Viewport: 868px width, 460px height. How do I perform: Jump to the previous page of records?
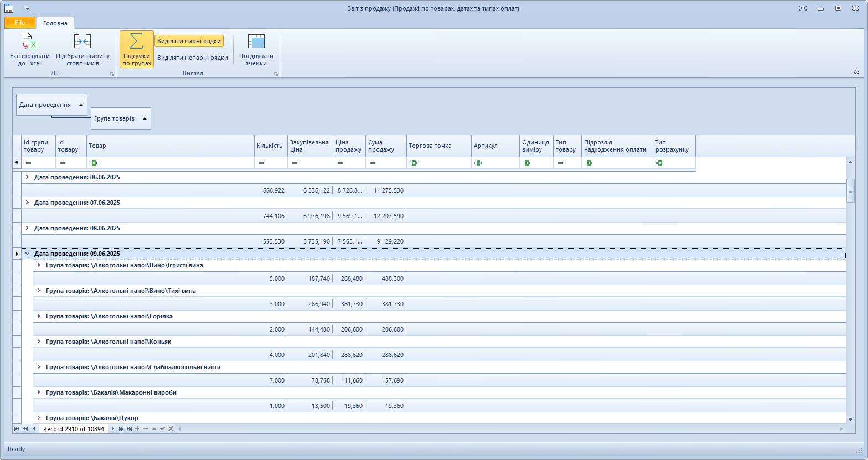[25, 429]
